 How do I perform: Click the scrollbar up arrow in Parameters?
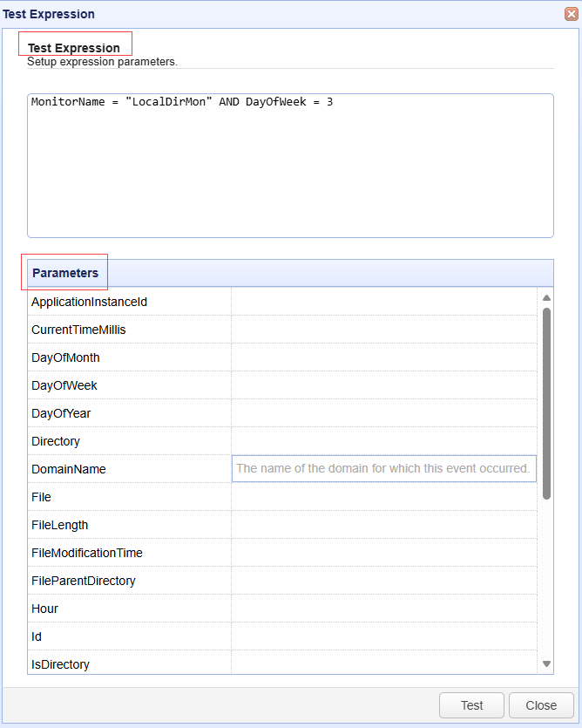click(546, 298)
